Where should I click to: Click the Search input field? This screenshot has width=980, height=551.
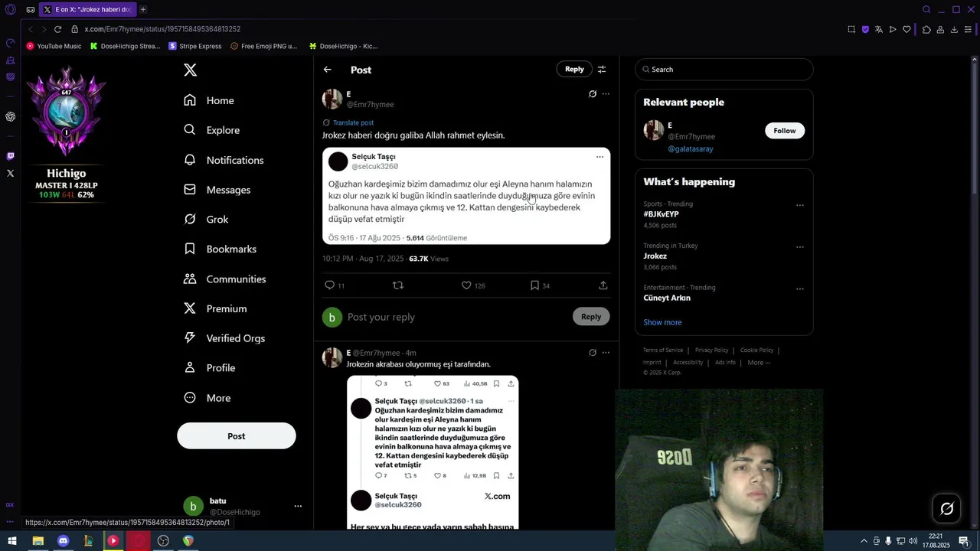[x=724, y=70]
